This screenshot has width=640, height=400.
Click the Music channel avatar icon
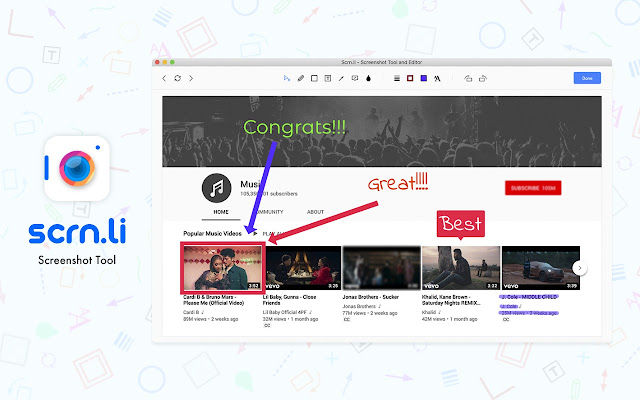click(216, 188)
